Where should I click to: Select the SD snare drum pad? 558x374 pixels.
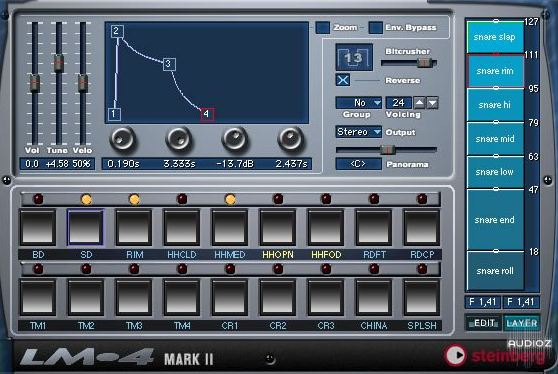point(86,227)
